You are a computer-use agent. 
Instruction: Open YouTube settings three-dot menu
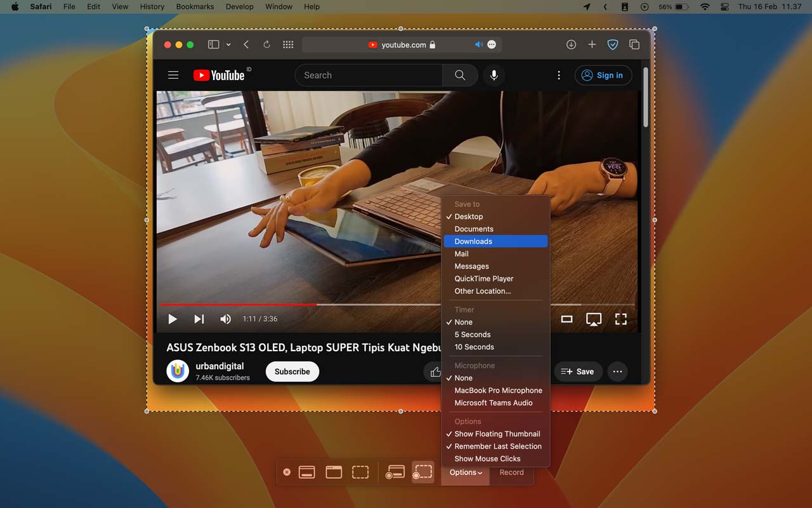tap(559, 75)
